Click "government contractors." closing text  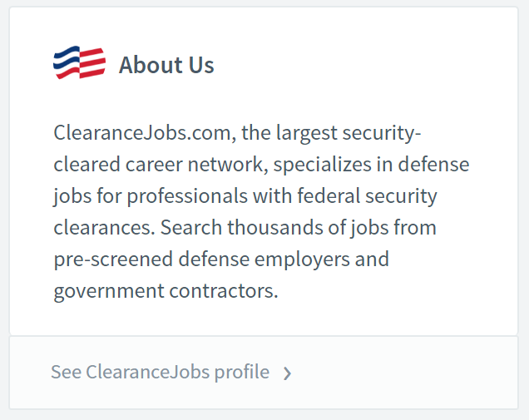point(166,291)
